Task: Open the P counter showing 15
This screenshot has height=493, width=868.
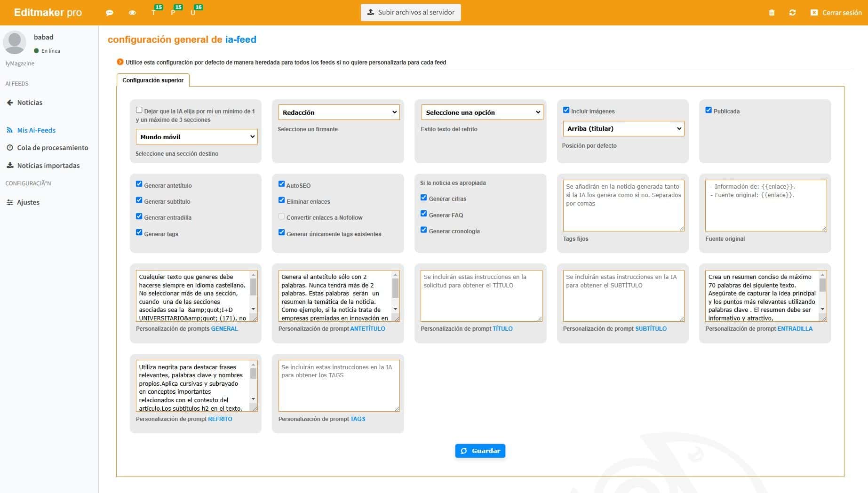Action: coord(173,12)
